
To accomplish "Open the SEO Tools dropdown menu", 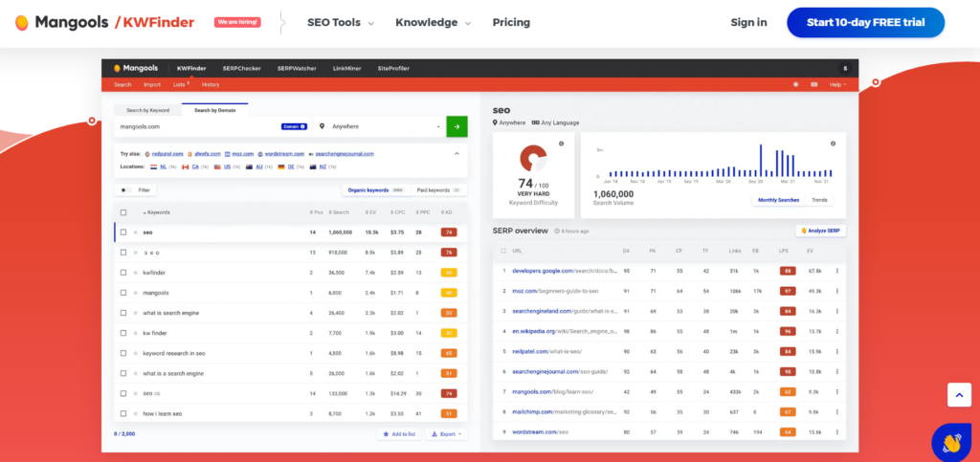I will click(341, 22).
